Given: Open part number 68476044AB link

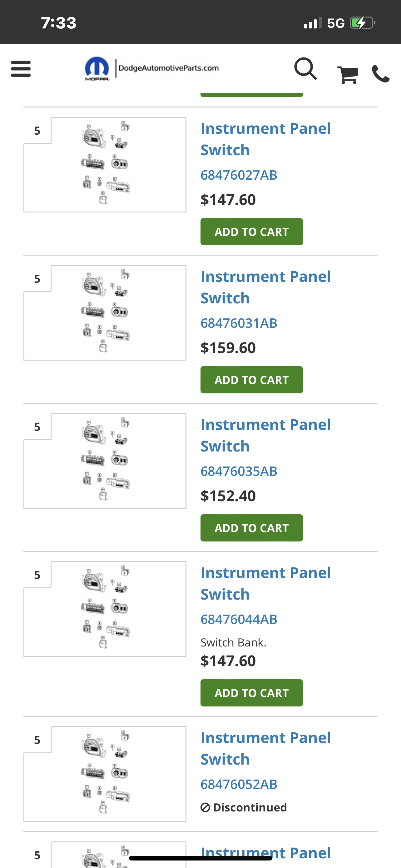Looking at the screenshot, I should 239,619.
